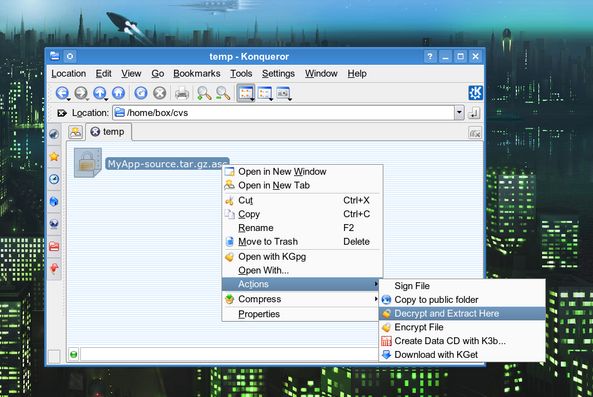Click the Back navigation arrow
Screen dimensions: 593x397
pyautogui.click(x=62, y=93)
